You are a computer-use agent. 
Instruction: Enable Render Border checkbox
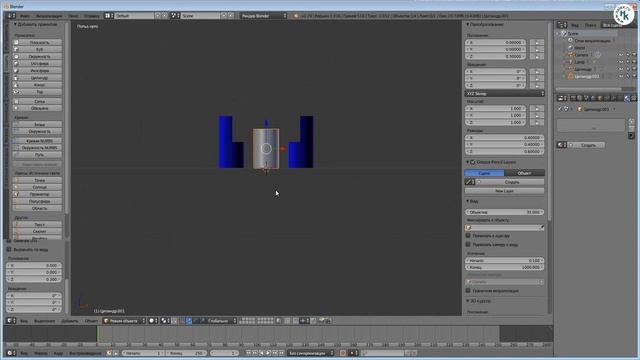tap(468, 291)
